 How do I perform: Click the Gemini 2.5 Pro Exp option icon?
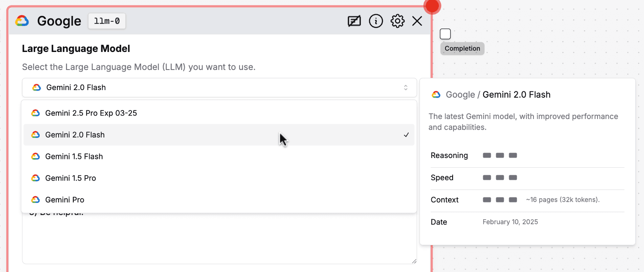point(36,113)
